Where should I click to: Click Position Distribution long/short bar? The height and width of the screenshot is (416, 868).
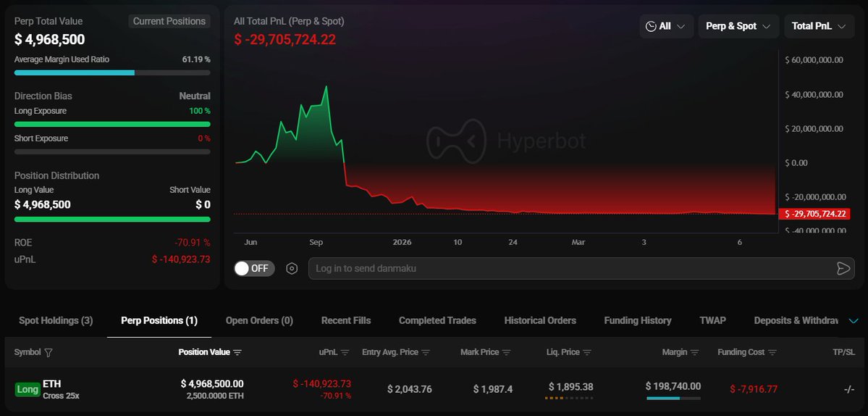112,220
